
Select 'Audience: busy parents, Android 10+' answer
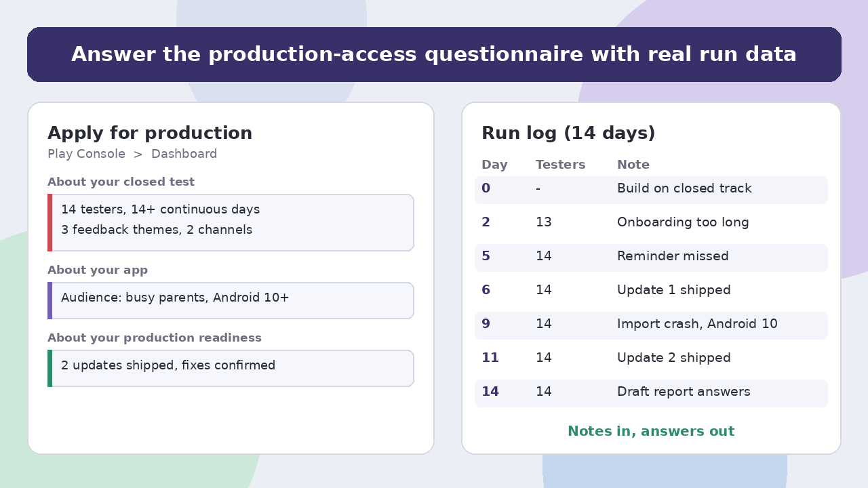(175, 298)
